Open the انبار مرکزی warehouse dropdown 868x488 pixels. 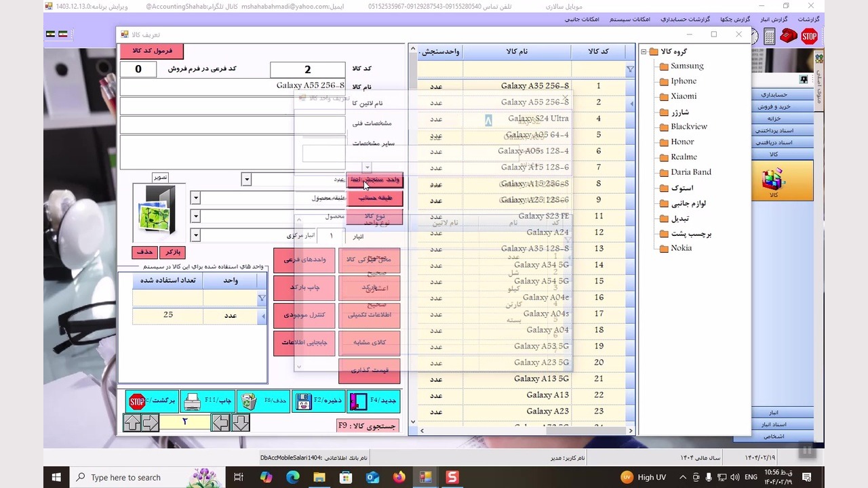[195, 235]
